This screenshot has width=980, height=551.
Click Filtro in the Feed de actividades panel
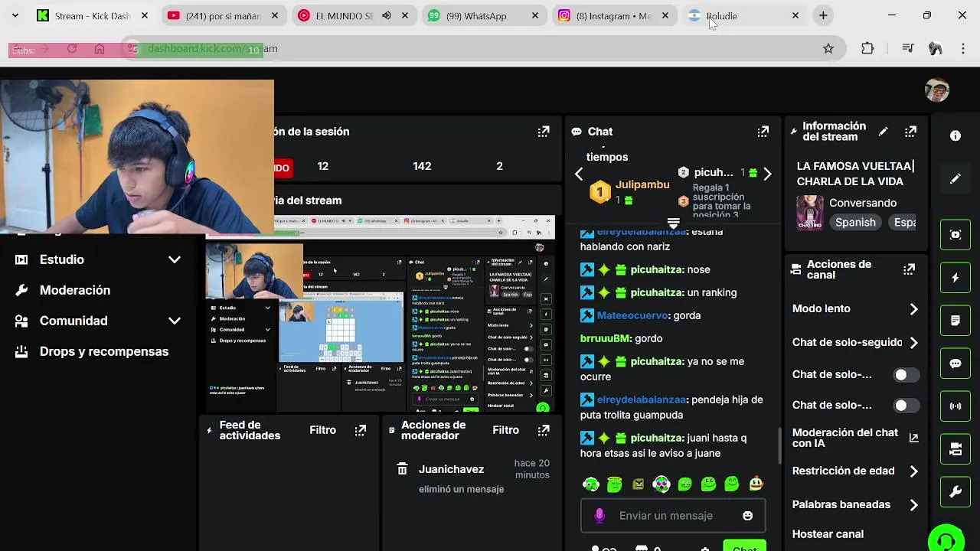pyautogui.click(x=322, y=430)
